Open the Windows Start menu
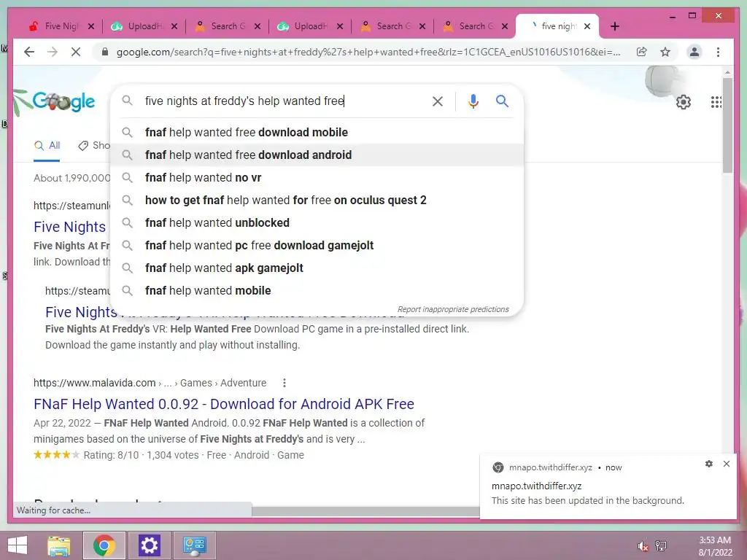The height and width of the screenshot is (560, 747). [x=18, y=545]
